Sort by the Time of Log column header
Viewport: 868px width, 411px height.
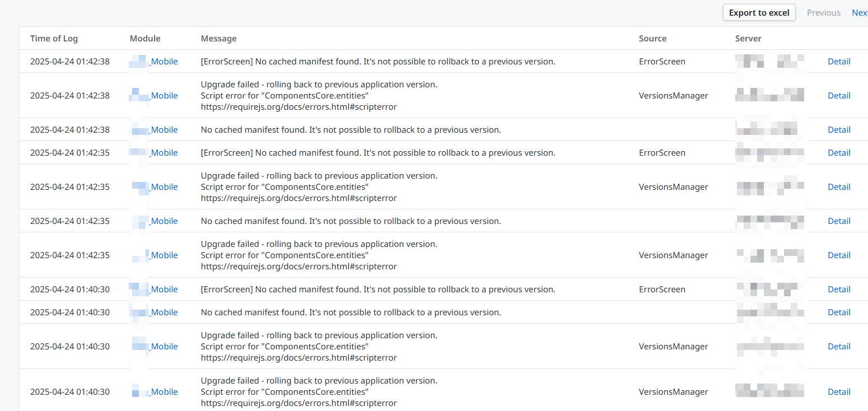(x=54, y=39)
